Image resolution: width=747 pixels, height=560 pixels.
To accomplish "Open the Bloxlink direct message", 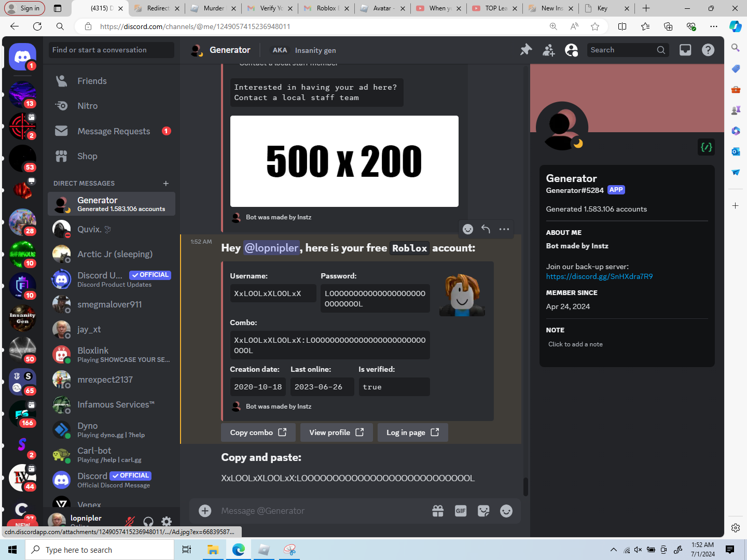I will pos(112,355).
